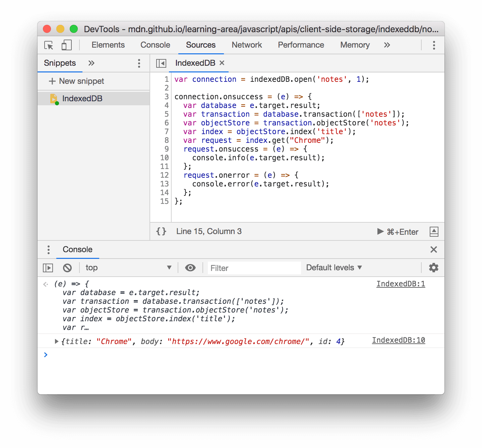Create a live expression with the eye icon
This screenshot has height=448, width=482.
190,268
